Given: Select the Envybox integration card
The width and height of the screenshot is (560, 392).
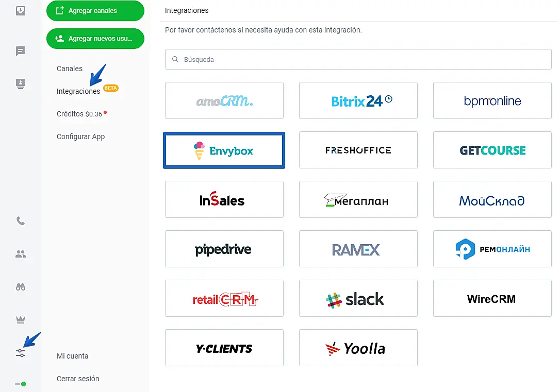Looking at the screenshot, I should 224,150.
